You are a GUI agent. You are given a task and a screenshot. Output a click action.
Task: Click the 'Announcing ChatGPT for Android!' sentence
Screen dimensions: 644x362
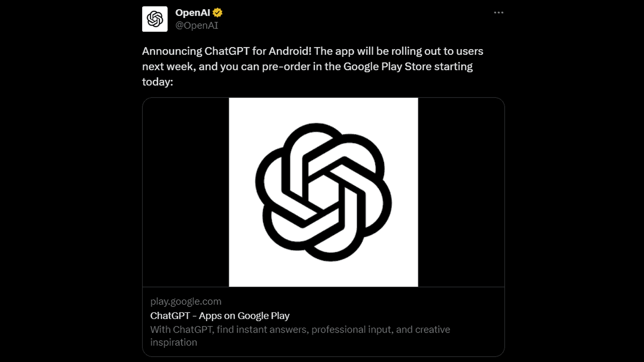pyautogui.click(x=227, y=51)
